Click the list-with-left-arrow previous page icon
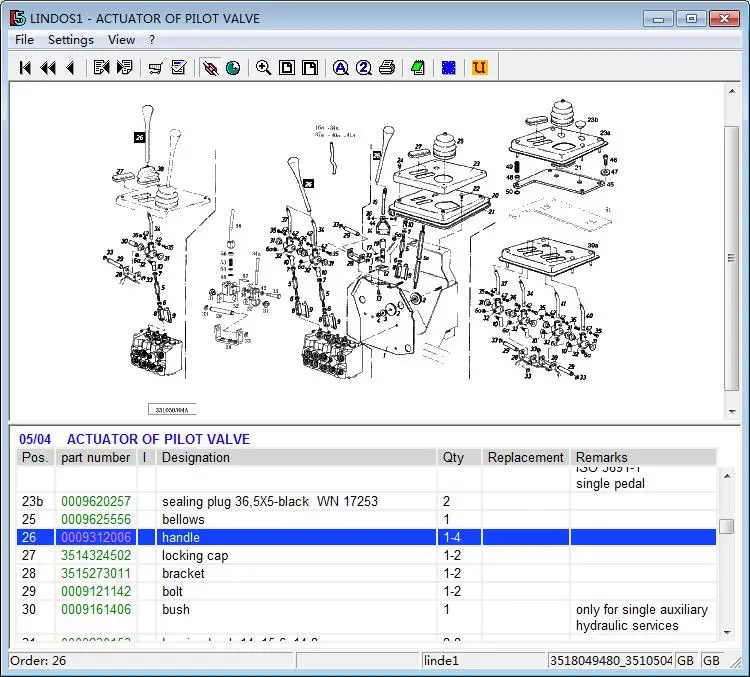750x677 pixels. click(x=101, y=67)
